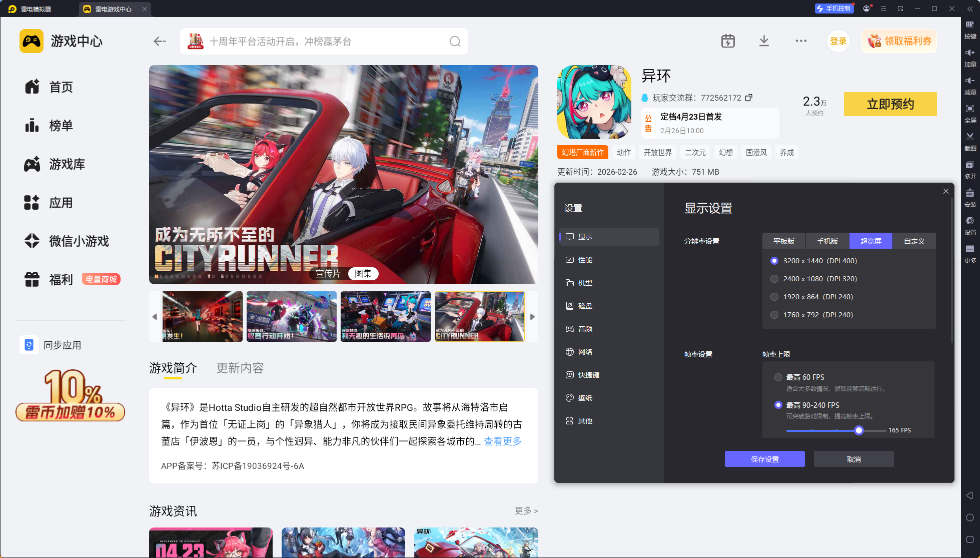The image size is (980, 558).
Task: Click the download manager arrow icon
Action: 764,41
